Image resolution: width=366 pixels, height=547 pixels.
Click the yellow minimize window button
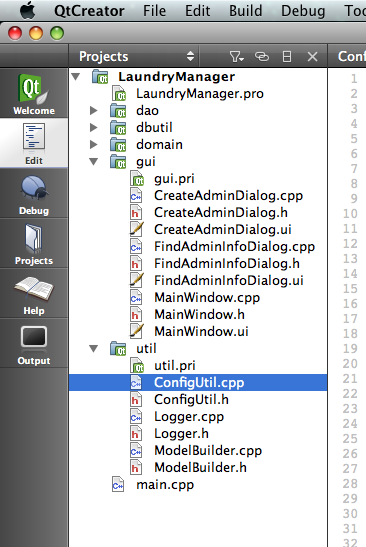pos(36,33)
